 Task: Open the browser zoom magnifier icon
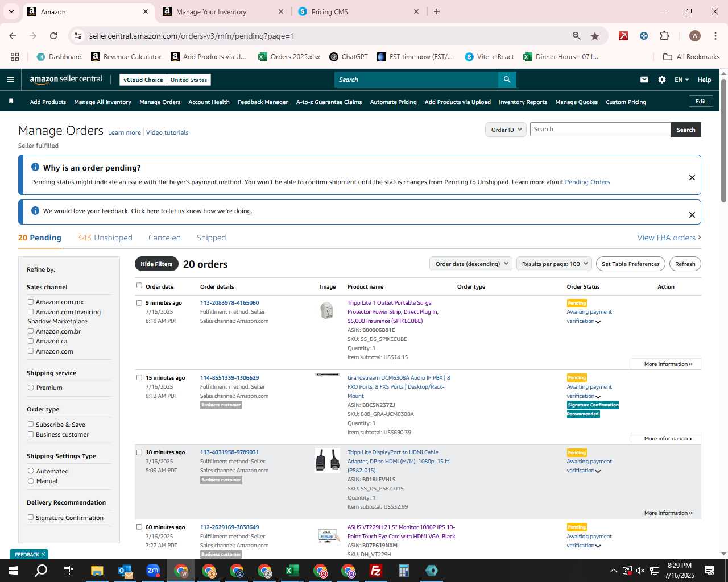[x=577, y=36]
